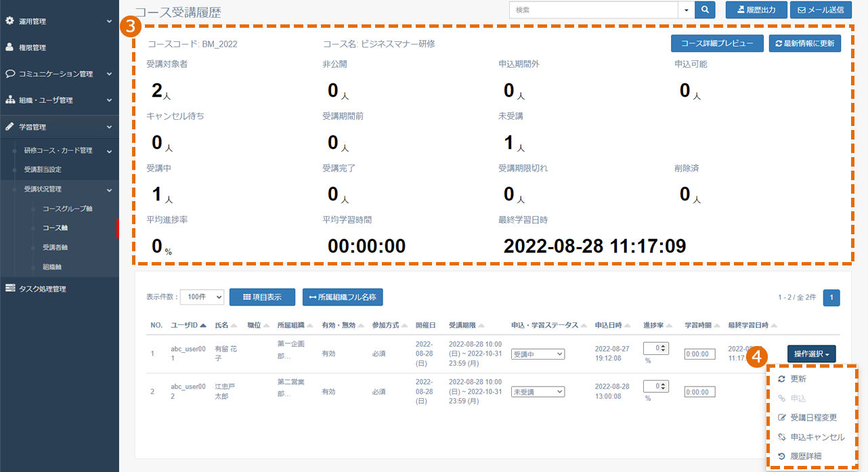
Task: Click the 学習管理 pencil icon
Action: click(9, 127)
